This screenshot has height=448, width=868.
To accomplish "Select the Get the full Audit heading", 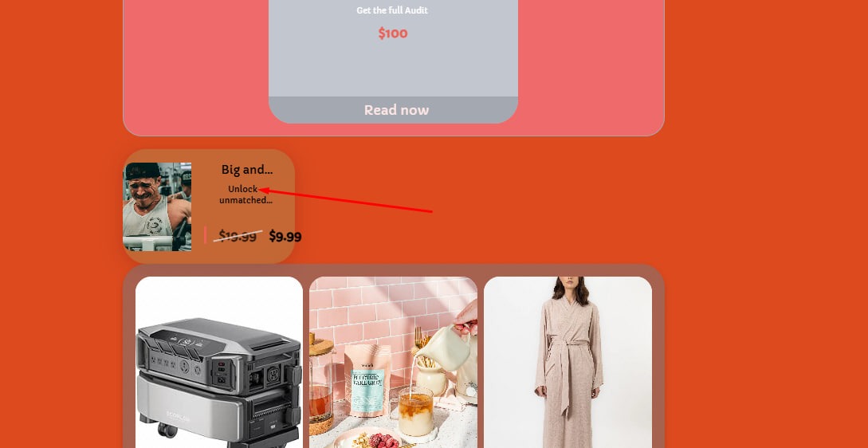I will [x=392, y=10].
